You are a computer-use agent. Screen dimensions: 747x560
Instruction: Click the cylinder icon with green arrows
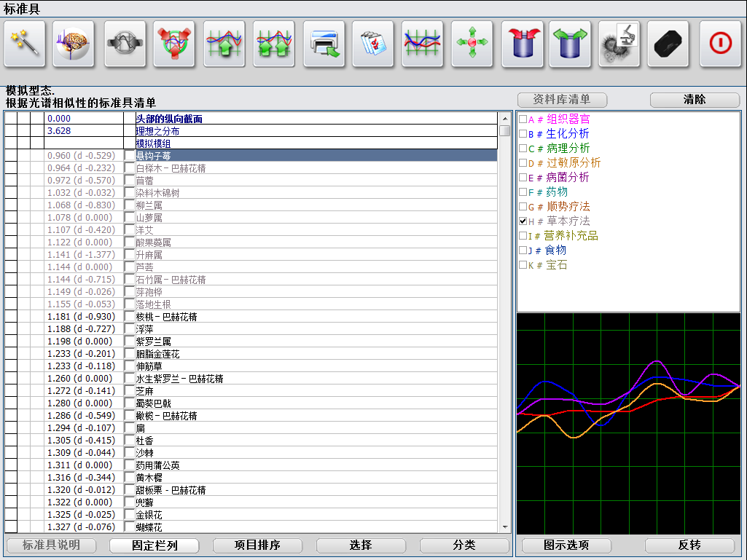click(x=570, y=44)
